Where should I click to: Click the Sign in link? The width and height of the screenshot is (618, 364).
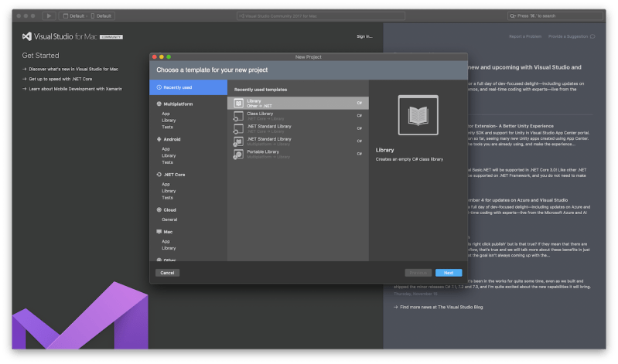[x=364, y=36]
